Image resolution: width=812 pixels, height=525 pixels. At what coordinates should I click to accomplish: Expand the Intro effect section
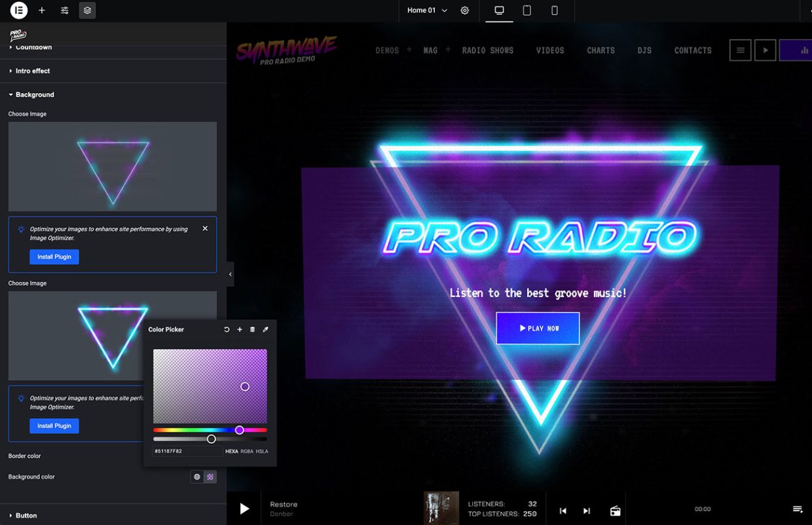(x=33, y=71)
